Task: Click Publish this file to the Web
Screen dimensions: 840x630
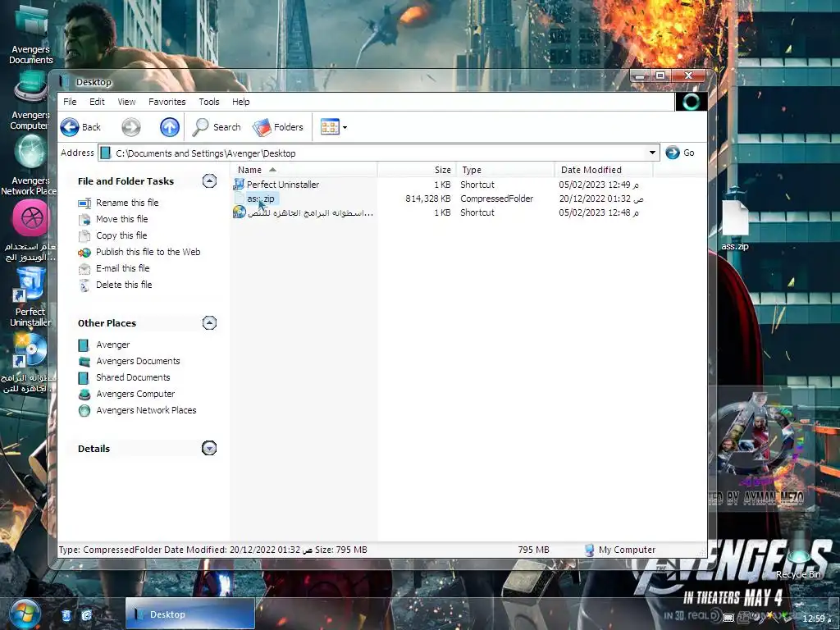Action: [148, 252]
